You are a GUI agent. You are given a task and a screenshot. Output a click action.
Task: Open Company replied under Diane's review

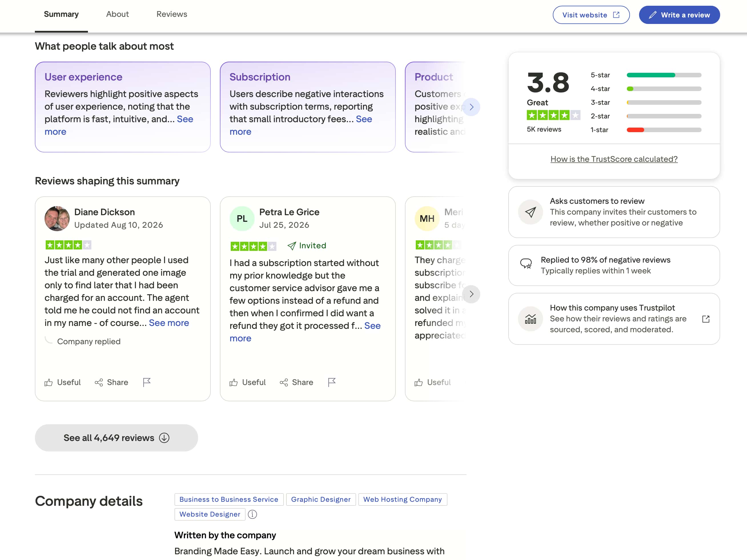click(x=89, y=341)
